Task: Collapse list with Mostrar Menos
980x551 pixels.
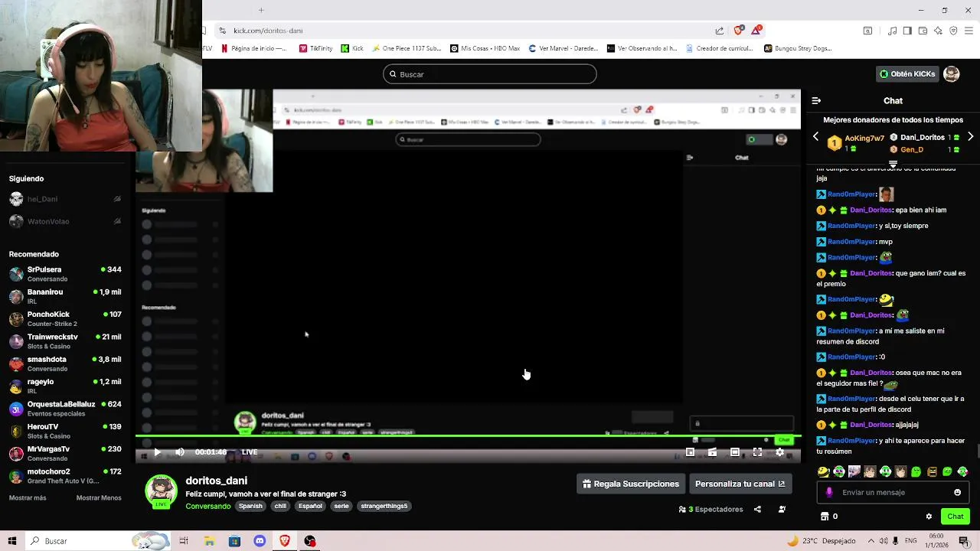Action: (99, 498)
